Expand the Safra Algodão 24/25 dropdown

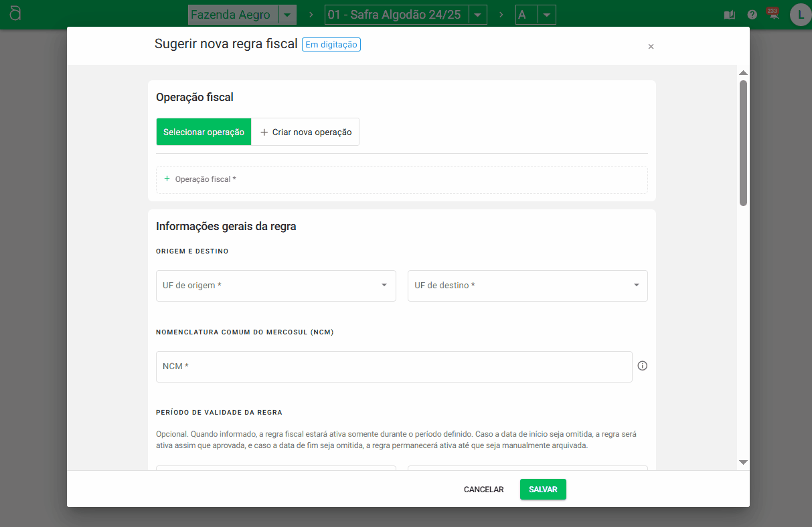[x=478, y=15]
